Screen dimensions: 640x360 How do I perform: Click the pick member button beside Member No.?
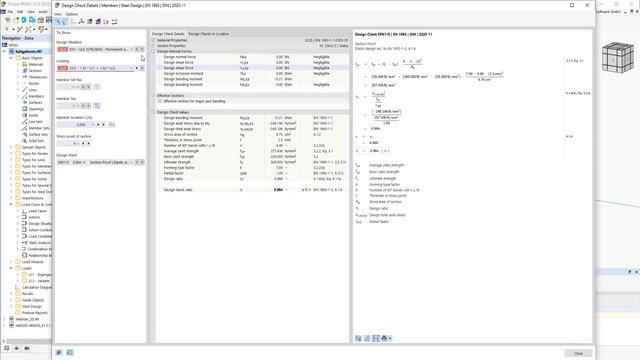click(97, 106)
